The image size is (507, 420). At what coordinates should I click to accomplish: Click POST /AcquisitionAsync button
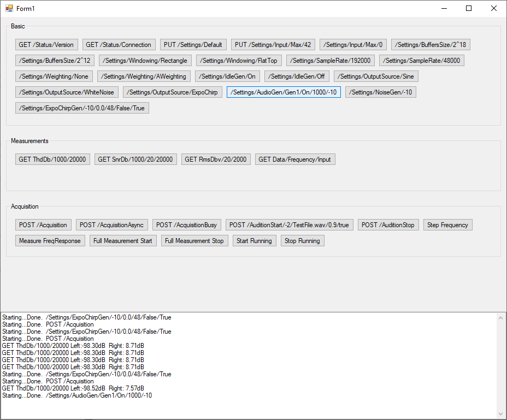[112, 224]
